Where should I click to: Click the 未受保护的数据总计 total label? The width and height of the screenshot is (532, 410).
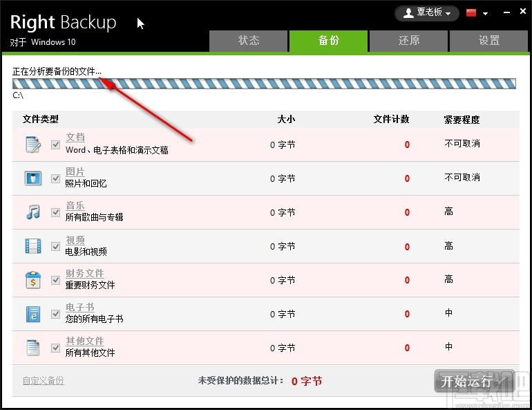240,380
